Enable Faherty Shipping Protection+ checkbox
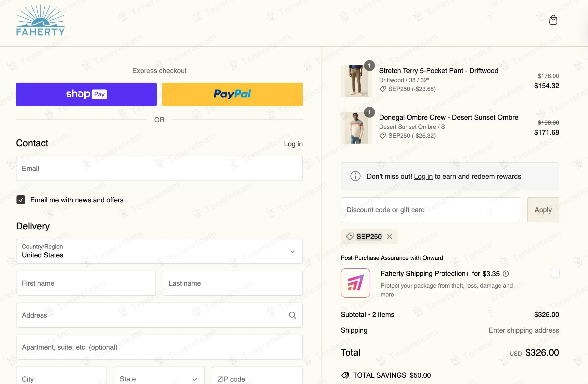Screen dimensions: 588x384 point(555,273)
